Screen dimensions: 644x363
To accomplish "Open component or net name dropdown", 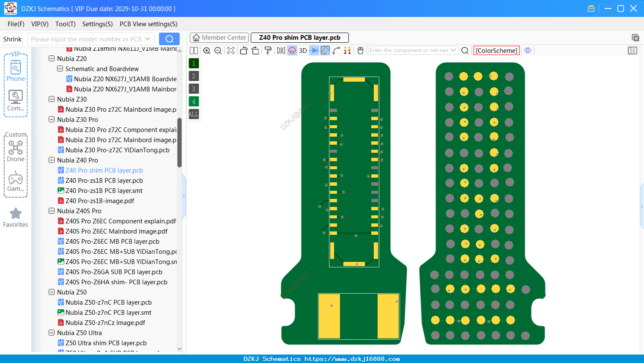I will point(453,50).
